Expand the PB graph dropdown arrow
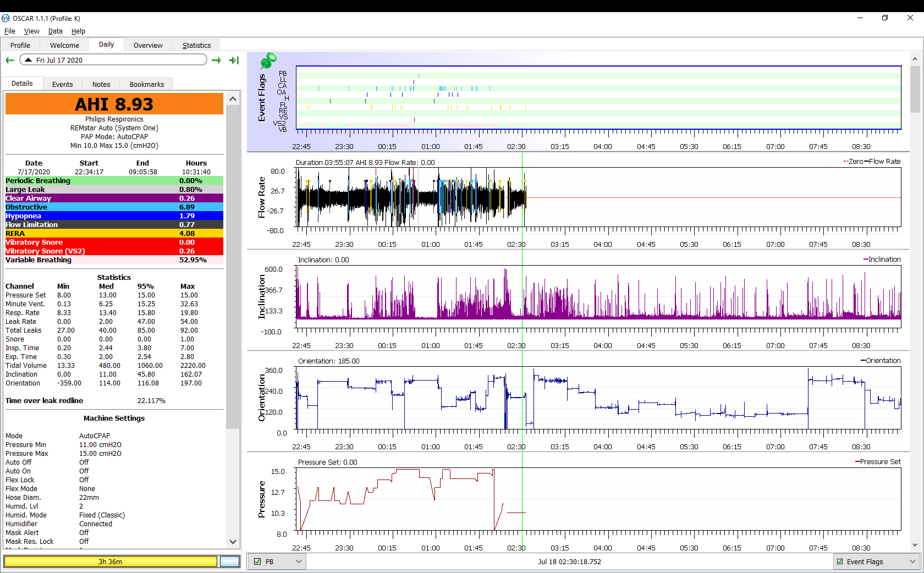The height and width of the screenshot is (573, 924). [299, 561]
